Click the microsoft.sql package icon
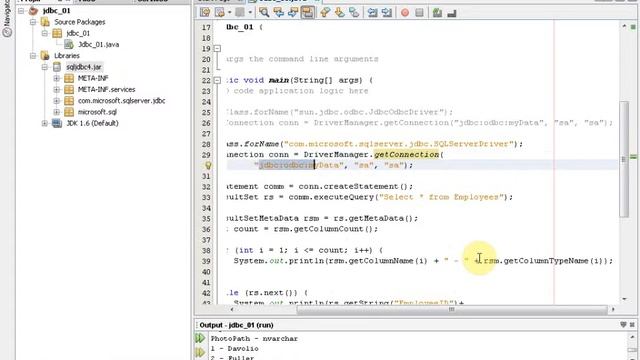This screenshot has height=360, width=640. [69, 112]
